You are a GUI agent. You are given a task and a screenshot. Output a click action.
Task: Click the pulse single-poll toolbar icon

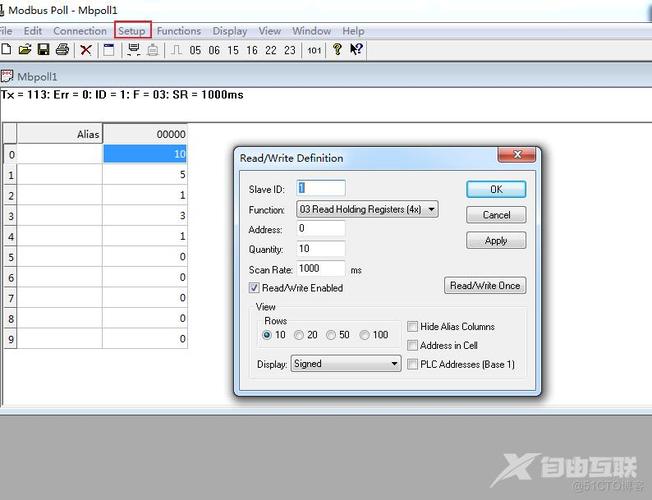176,50
